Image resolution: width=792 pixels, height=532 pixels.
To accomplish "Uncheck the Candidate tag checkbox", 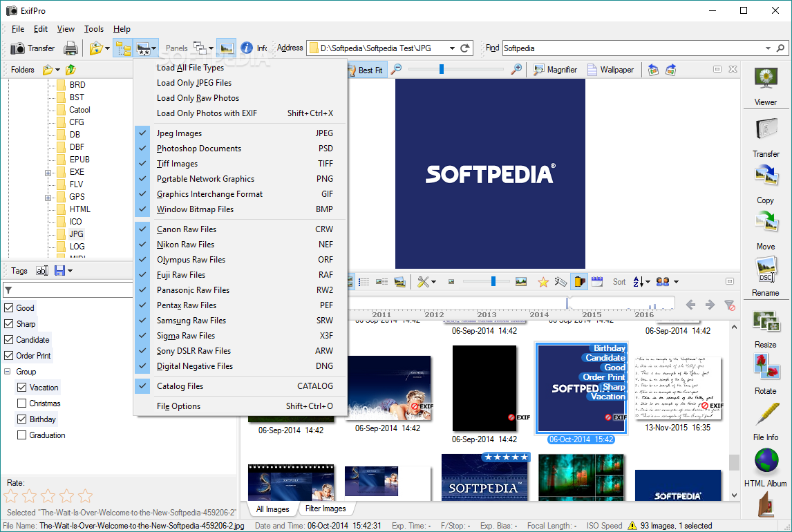I will [x=8, y=340].
